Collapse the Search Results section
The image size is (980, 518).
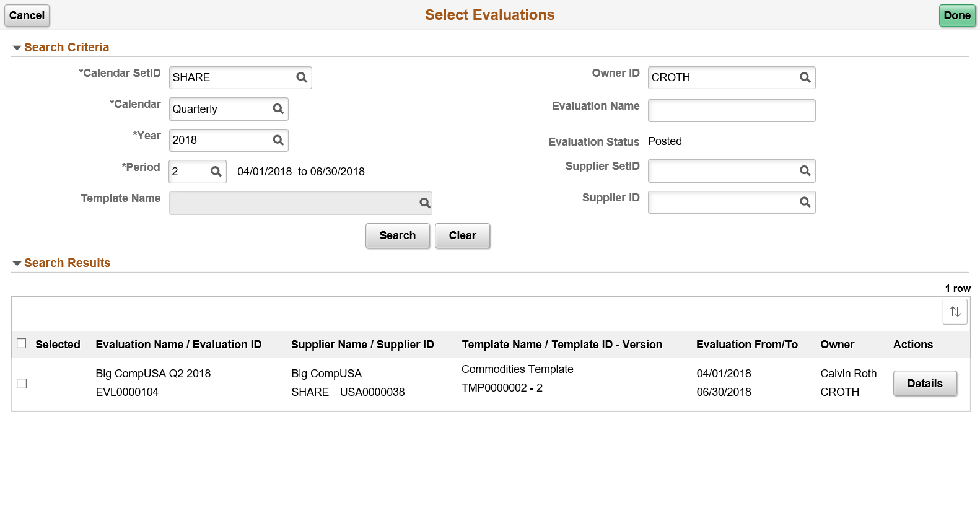[x=17, y=263]
